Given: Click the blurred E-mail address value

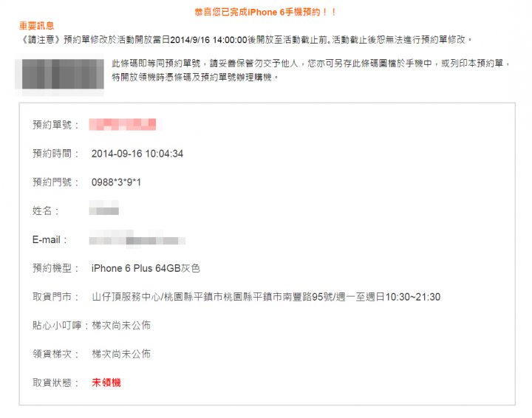Looking at the screenshot, I should pos(137,239).
